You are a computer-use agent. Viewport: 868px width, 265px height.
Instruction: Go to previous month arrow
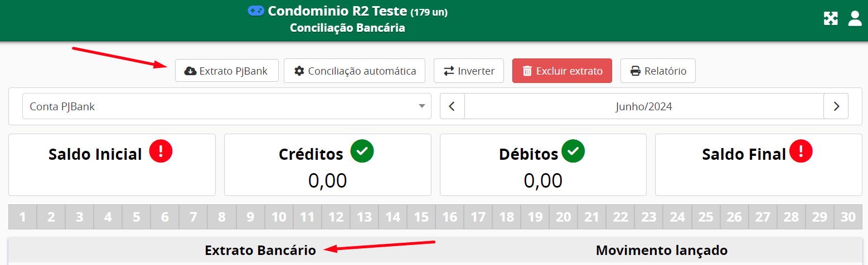(452, 106)
